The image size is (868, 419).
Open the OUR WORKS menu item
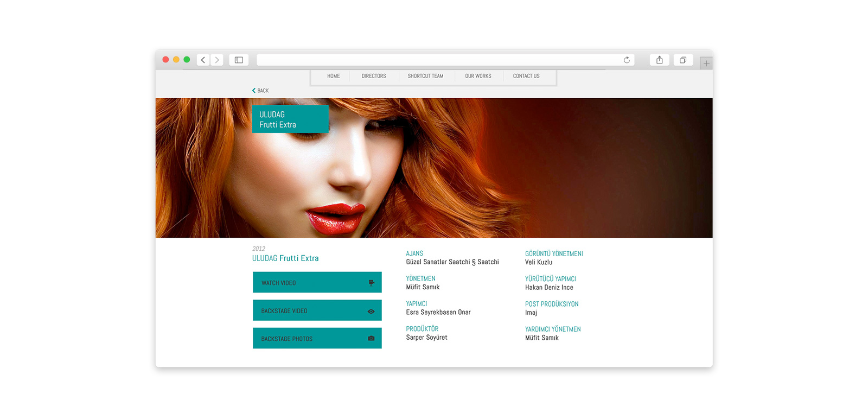478,76
